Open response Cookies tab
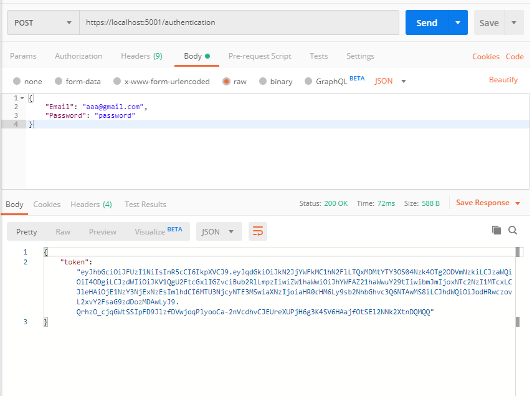This screenshot has width=532, height=396. pyautogui.click(x=47, y=205)
